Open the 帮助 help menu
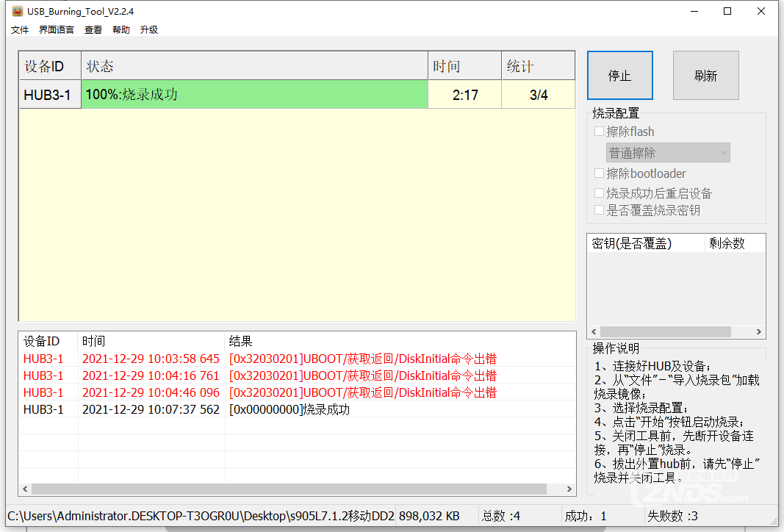This screenshot has height=532, width=784. (122, 29)
